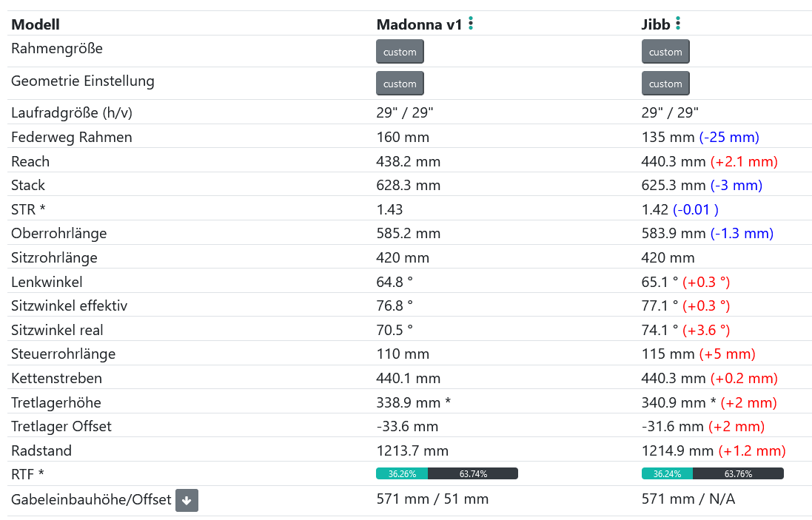This screenshot has width=812, height=520.
Task: Click the Modell header label
Action: (36, 24)
